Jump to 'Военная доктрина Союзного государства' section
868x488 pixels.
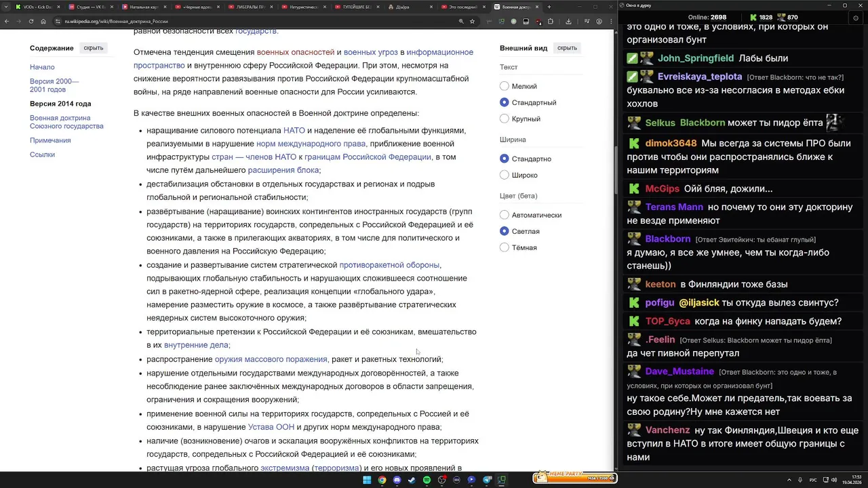click(x=66, y=122)
